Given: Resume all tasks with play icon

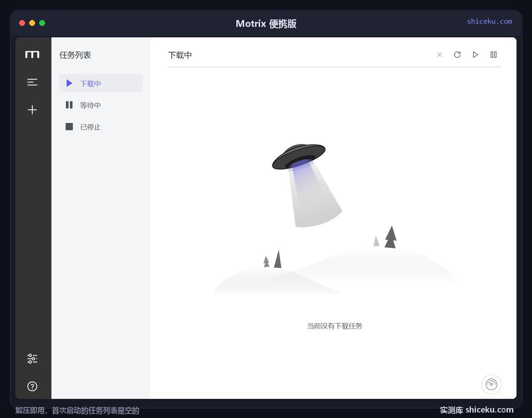Looking at the screenshot, I should (x=476, y=55).
